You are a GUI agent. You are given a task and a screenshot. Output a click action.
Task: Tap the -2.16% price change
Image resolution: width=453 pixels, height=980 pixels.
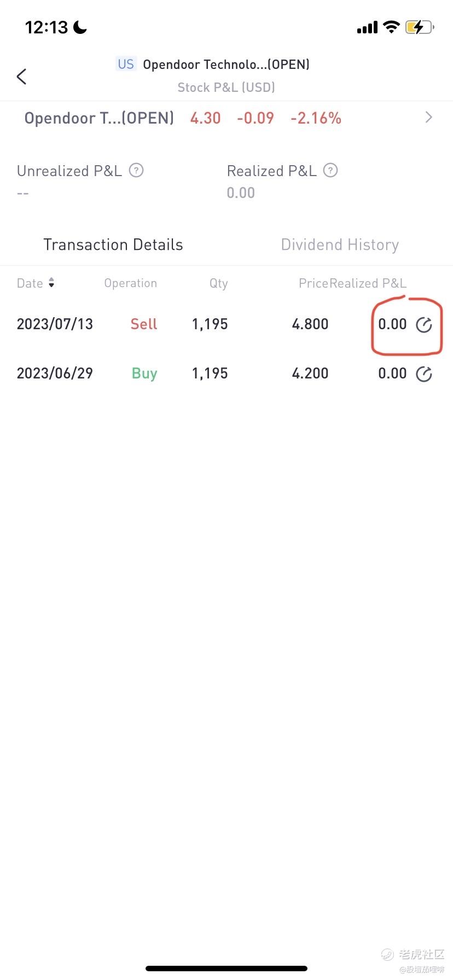[x=316, y=118]
